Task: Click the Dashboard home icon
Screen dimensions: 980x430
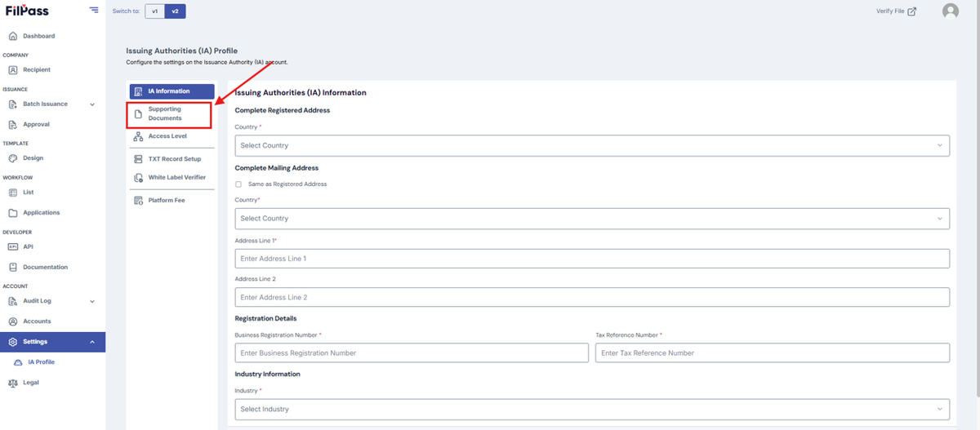Action: tap(13, 36)
